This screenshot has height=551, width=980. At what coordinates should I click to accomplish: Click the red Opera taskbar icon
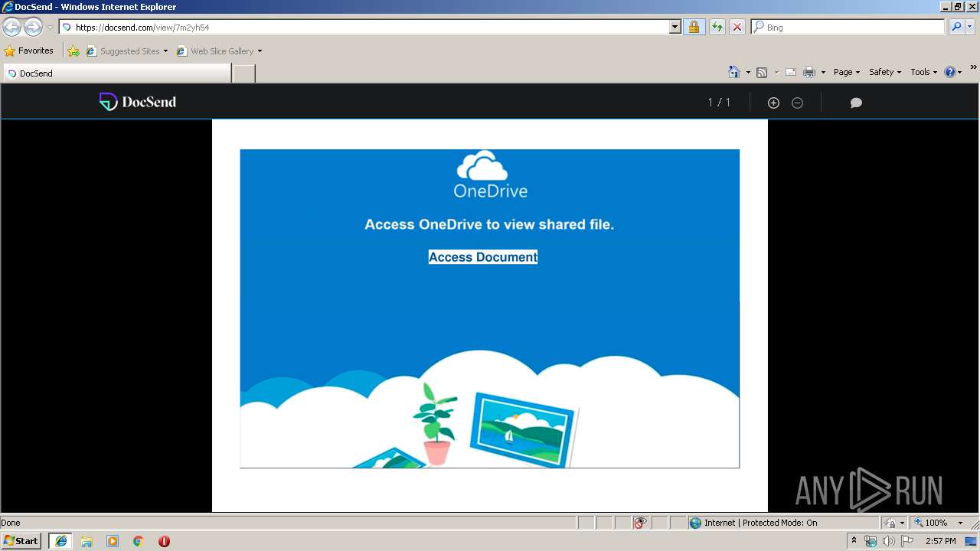pos(164,541)
